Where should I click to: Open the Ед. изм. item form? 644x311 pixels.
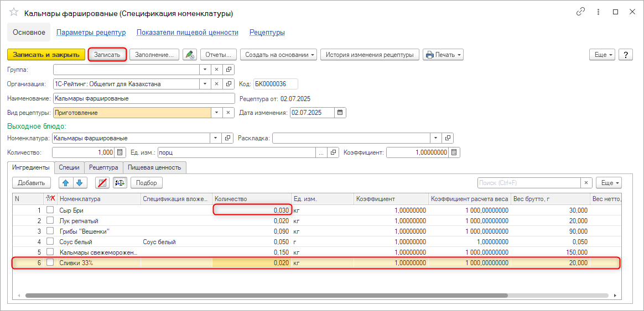point(334,152)
